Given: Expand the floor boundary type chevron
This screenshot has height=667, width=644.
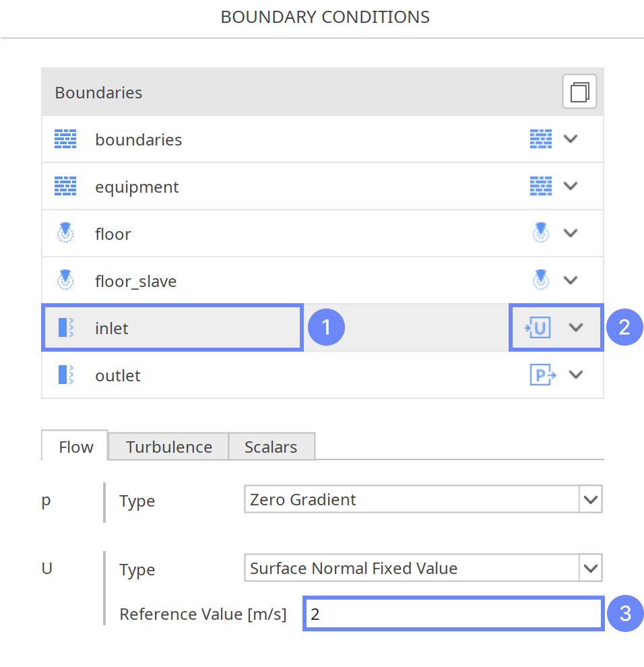Looking at the screenshot, I should (571, 233).
